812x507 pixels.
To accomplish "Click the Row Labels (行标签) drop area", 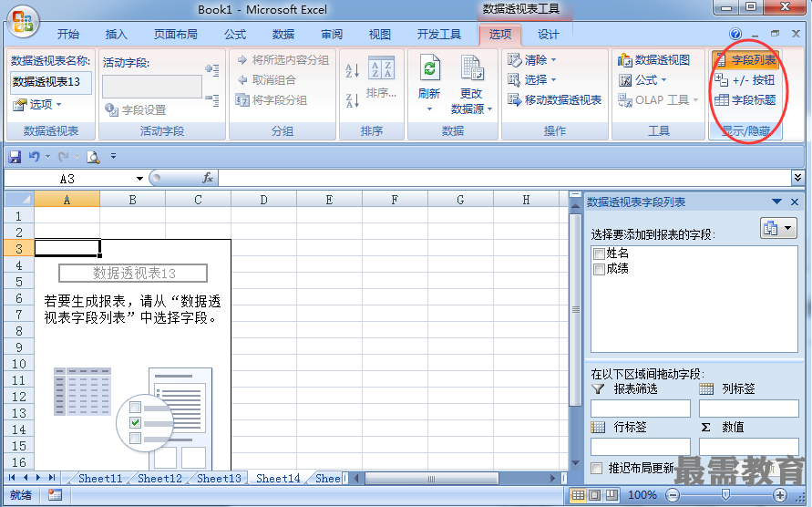I will (x=641, y=446).
